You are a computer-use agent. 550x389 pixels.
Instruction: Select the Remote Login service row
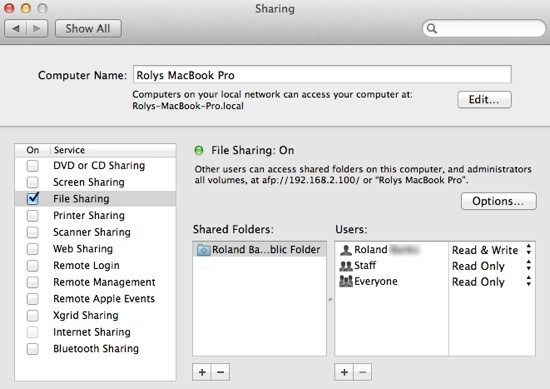tap(95, 266)
